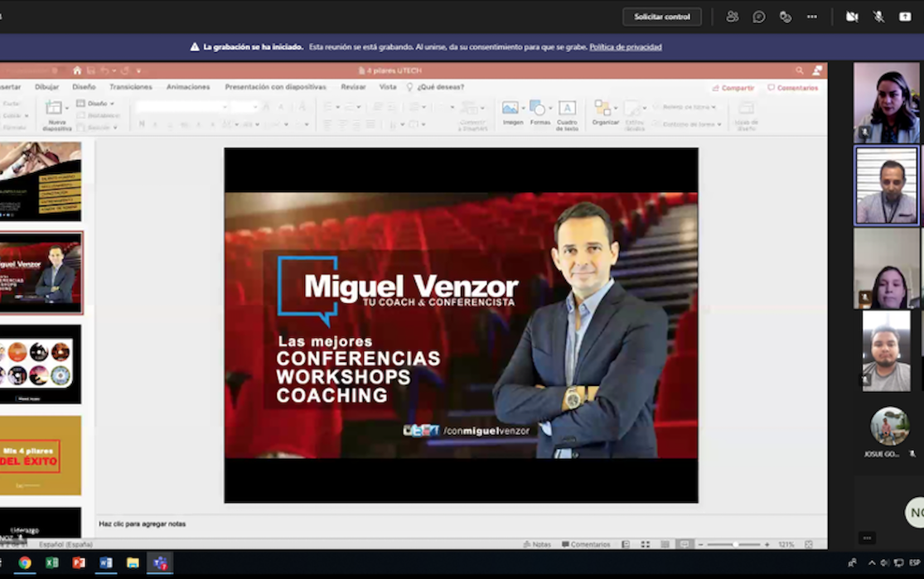Toggle Notas in PowerPoint status bar
The width and height of the screenshot is (924, 579).
[537, 544]
